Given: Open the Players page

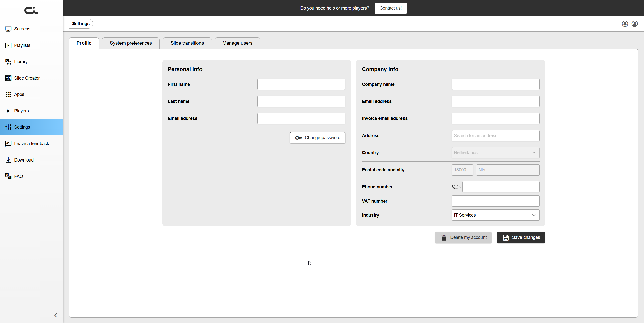Looking at the screenshot, I should [x=21, y=111].
